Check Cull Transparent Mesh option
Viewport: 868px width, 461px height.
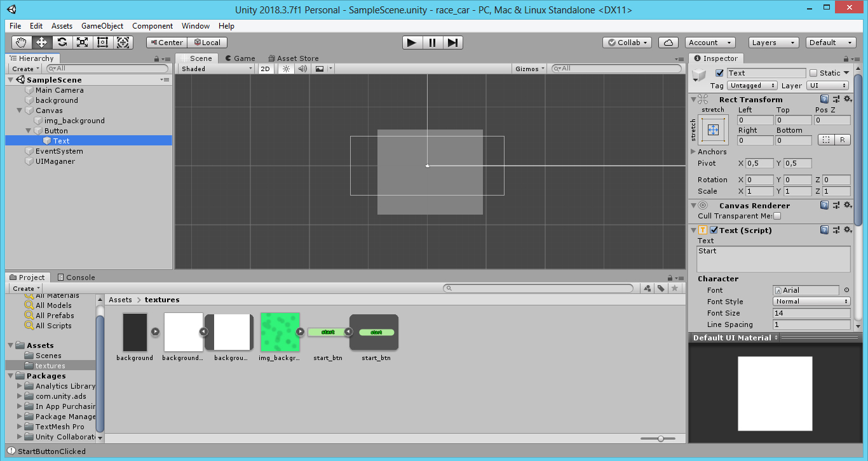(x=776, y=216)
